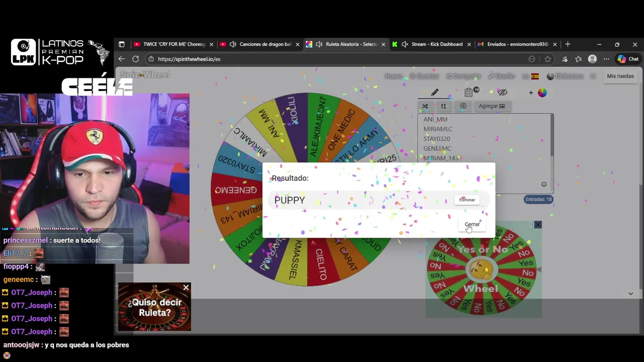
Task: Open the tab actions menu icon
Action: point(121,44)
